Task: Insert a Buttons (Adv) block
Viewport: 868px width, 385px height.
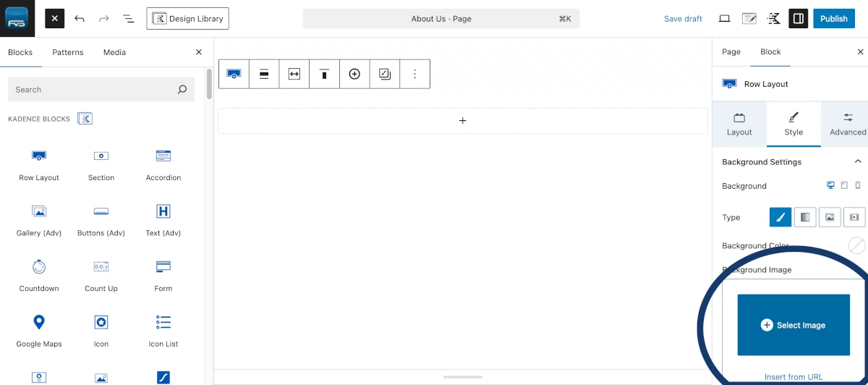Action: [x=101, y=221]
